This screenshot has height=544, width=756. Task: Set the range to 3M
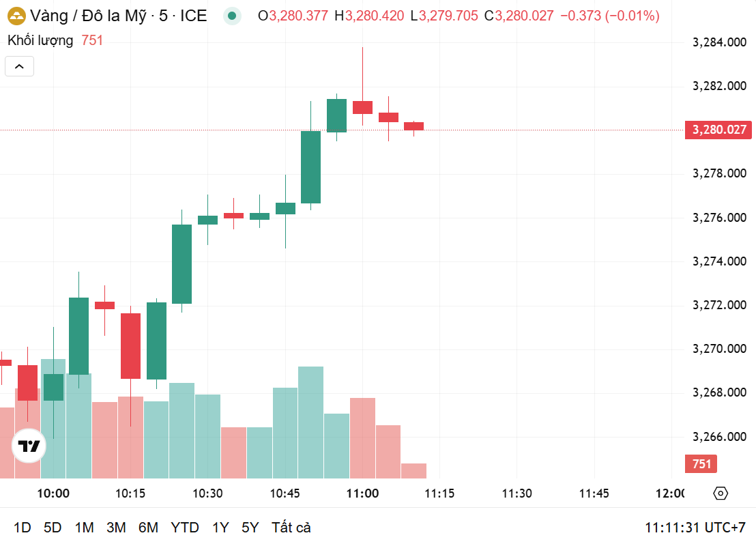pyautogui.click(x=116, y=528)
